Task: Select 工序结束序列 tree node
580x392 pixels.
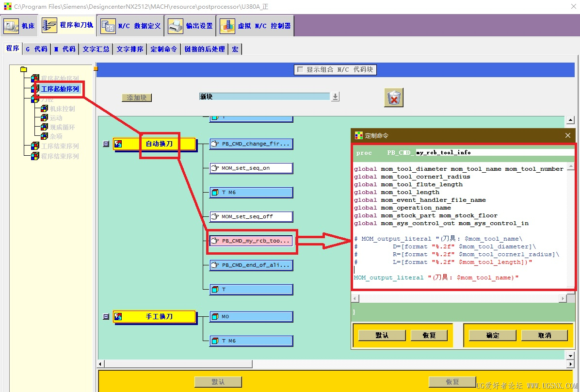Action: pos(60,146)
